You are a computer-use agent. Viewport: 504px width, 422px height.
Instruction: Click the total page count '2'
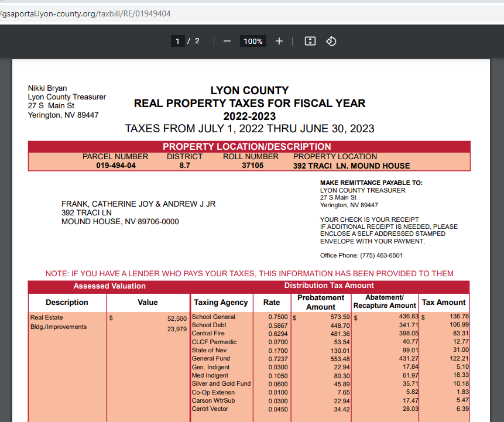tap(197, 41)
